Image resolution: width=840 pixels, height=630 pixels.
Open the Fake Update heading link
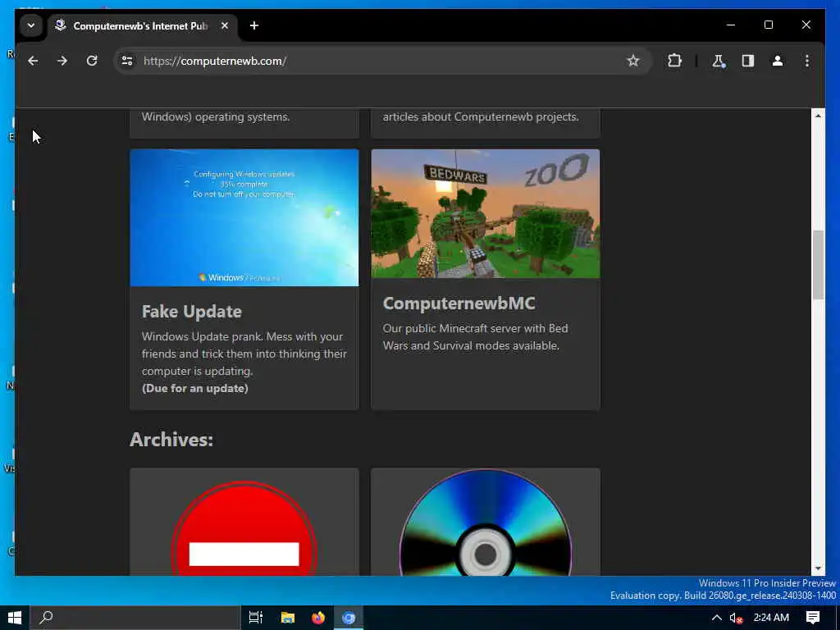[x=192, y=312]
